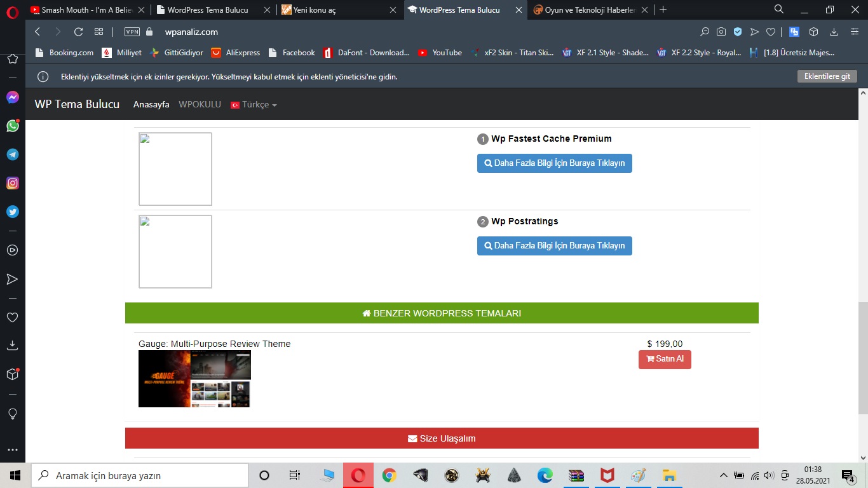Go back to the previous page
This screenshot has width=868, height=488.
coord(37,32)
